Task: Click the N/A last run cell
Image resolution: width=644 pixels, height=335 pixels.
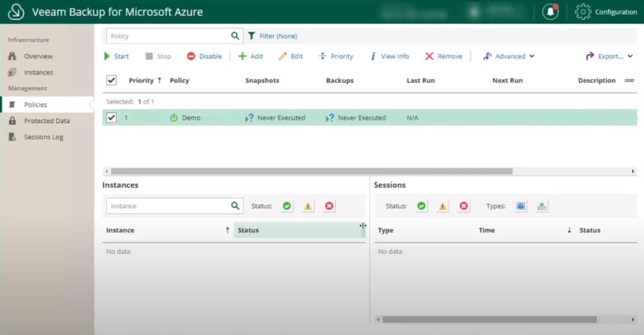Action: pyautogui.click(x=412, y=118)
